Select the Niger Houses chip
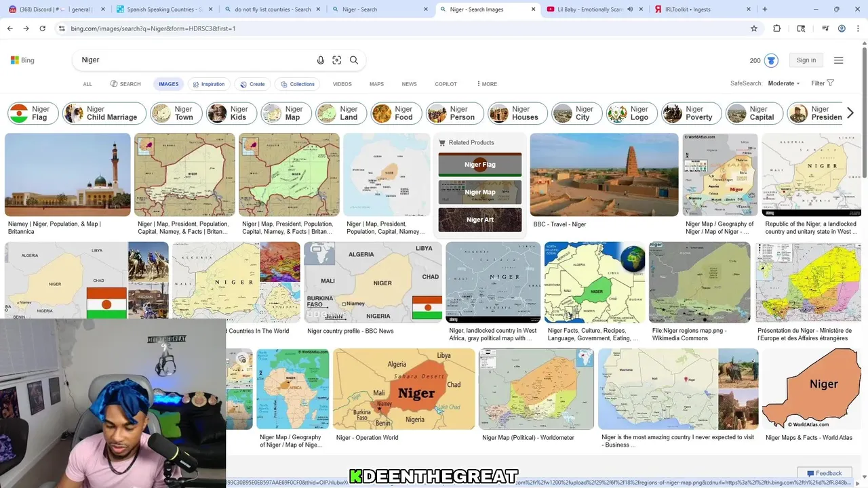 (517, 113)
